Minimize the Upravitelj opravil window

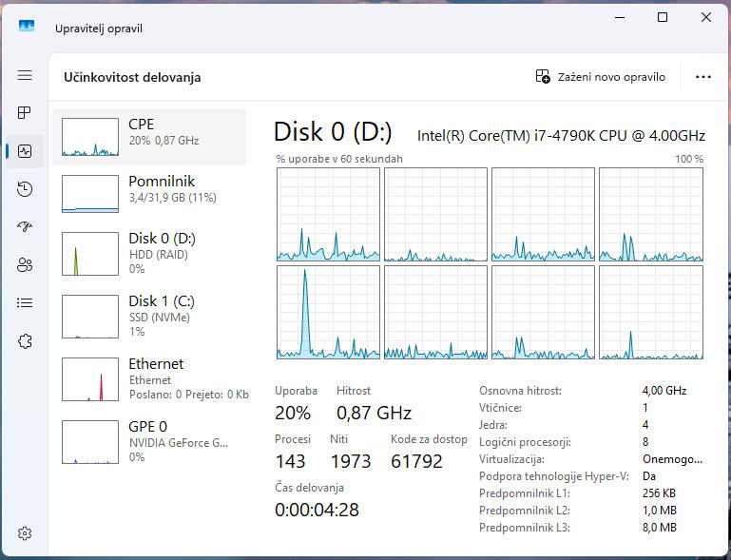[x=620, y=18]
